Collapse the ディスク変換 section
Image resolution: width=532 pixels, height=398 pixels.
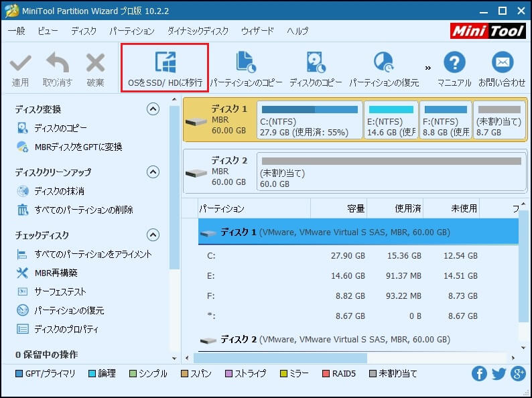click(153, 109)
